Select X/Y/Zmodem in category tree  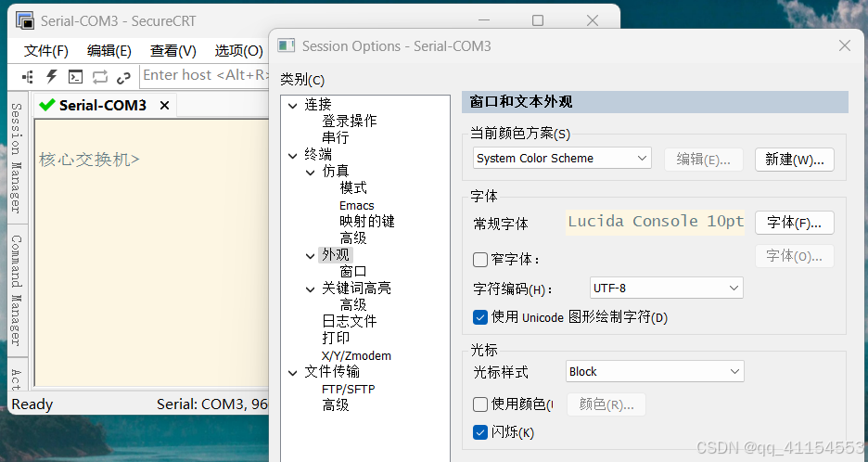point(356,355)
